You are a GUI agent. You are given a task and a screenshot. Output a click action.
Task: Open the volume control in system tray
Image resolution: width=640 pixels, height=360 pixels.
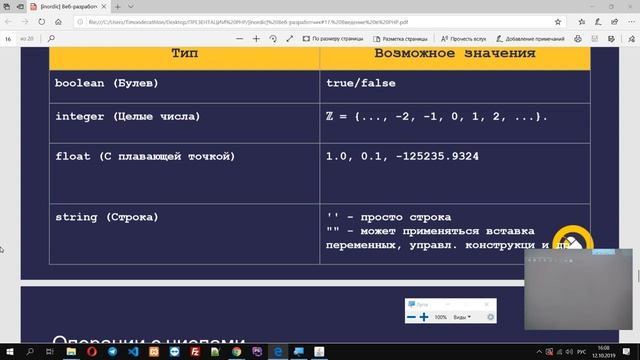pyautogui.click(x=569, y=352)
